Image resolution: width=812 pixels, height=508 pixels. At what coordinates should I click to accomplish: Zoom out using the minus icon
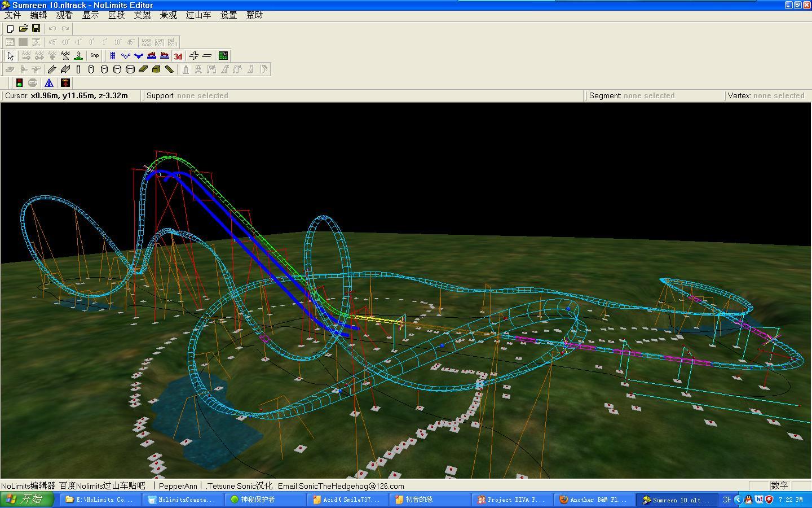(x=207, y=55)
